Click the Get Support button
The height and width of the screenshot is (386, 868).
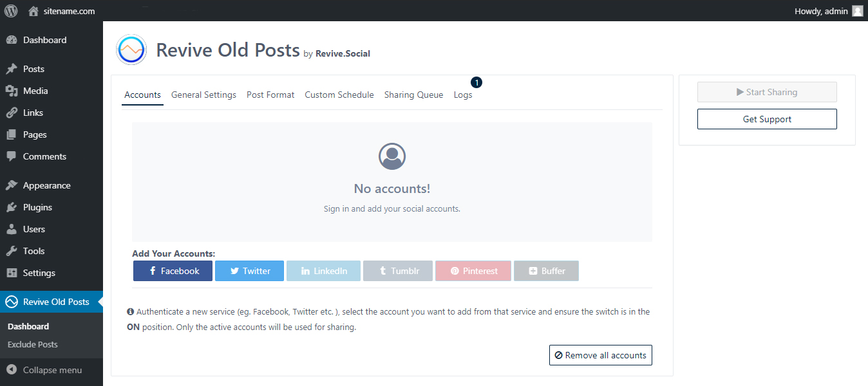click(x=767, y=119)
